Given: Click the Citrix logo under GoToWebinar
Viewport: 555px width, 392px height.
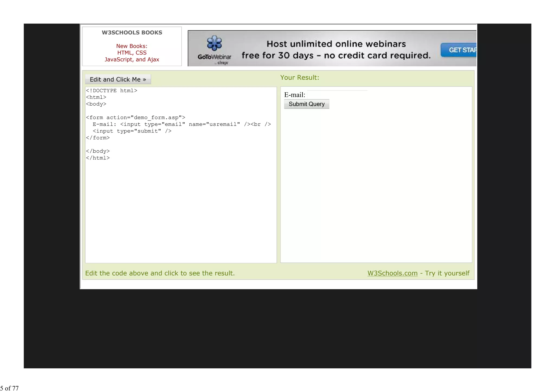Looking at the screenshot, I should [222, 63].
